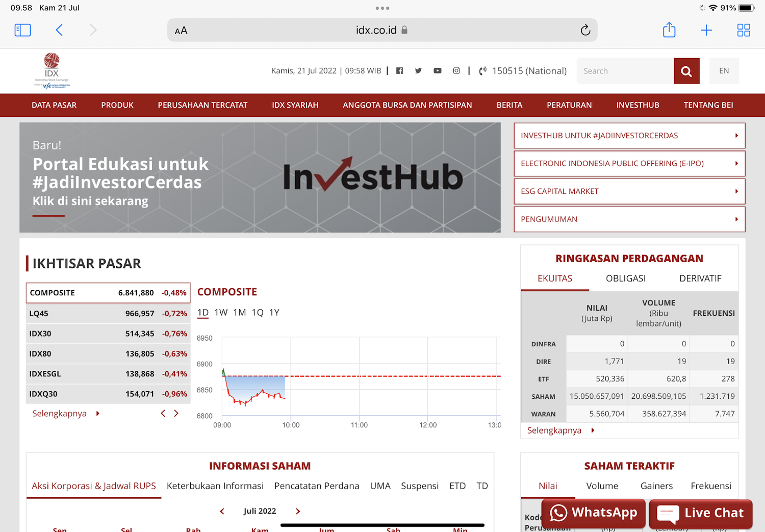
Task: Click the red search magnifier button
Action: tap(686, 71)
